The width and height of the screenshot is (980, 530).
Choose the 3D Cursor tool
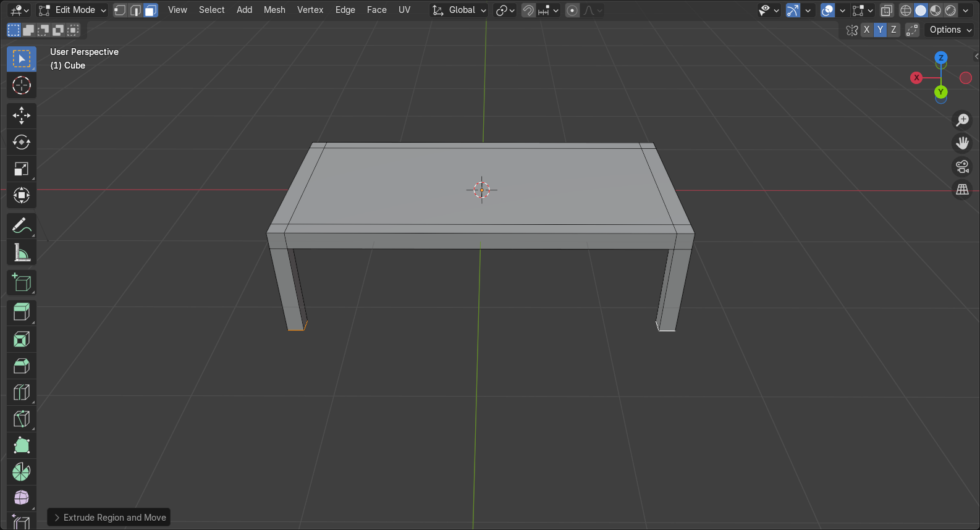click(21, 85)
